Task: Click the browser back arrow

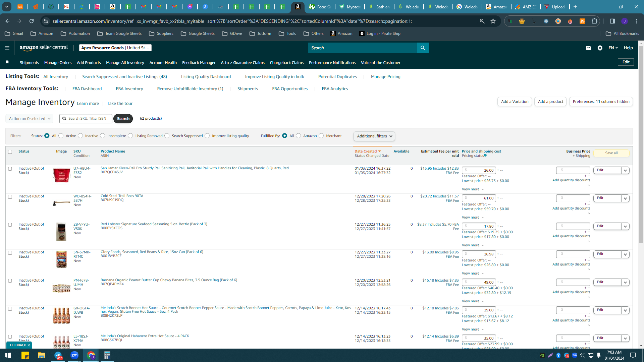Action: (7, 21)
